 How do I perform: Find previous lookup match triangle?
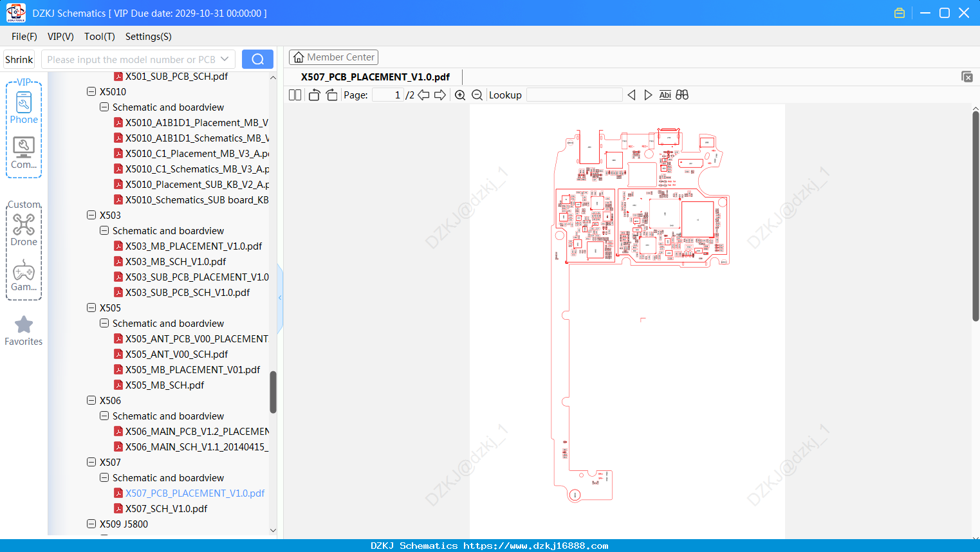(631, 95)
